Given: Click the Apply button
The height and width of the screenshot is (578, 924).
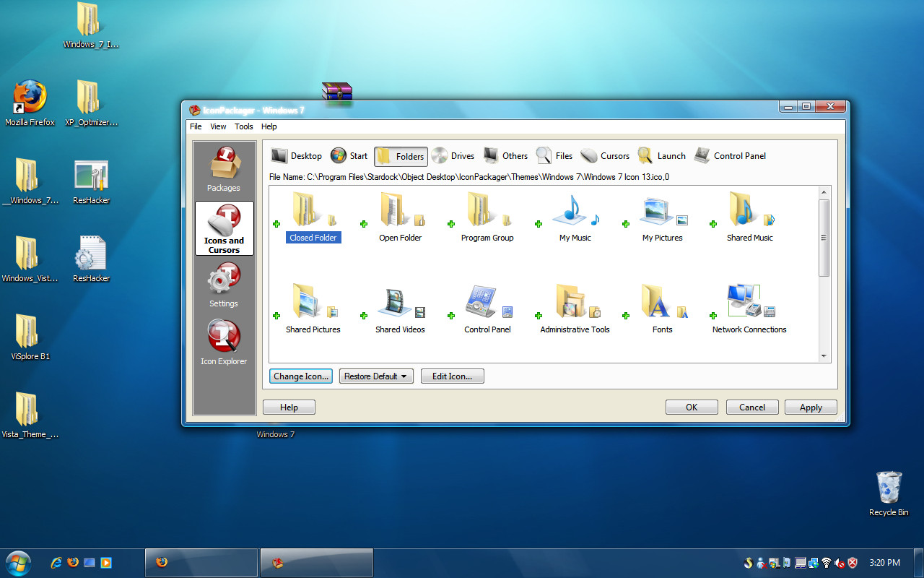Looking at the screenshot, I should click(x=811, y=407).
